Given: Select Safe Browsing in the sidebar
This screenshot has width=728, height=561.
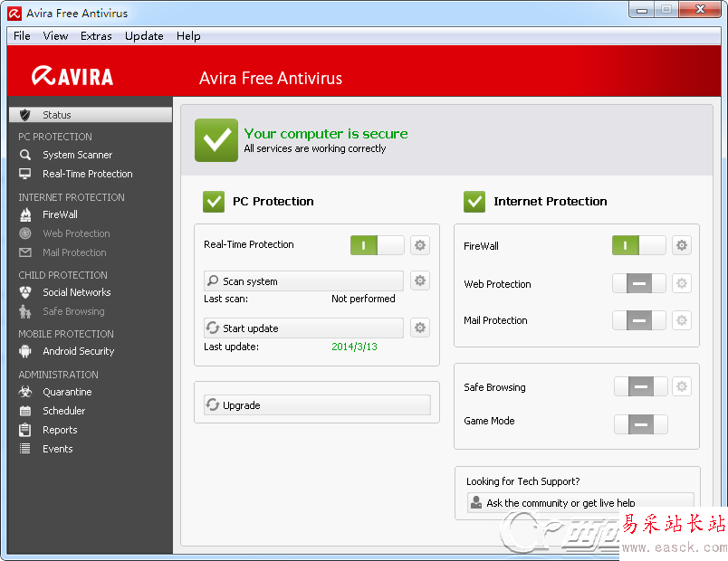Looking at the screenshot, I should 73,311.
